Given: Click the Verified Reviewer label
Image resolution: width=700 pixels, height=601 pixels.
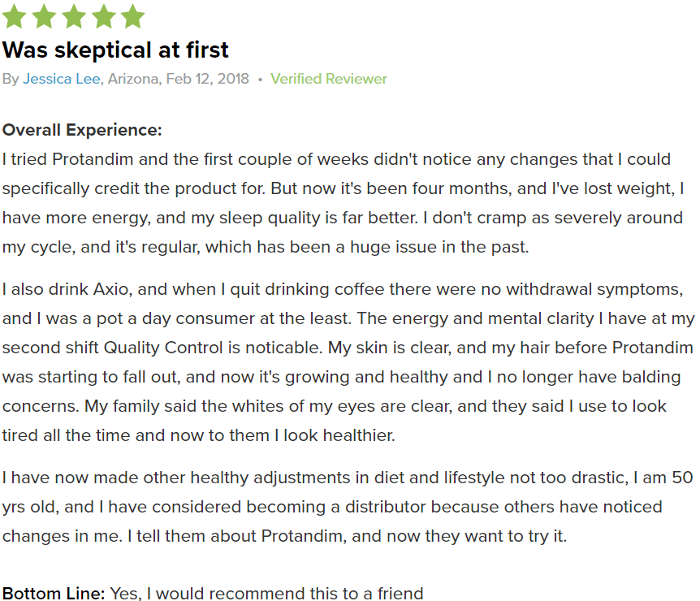Looking at the screenshot, I should click(329, 79).
